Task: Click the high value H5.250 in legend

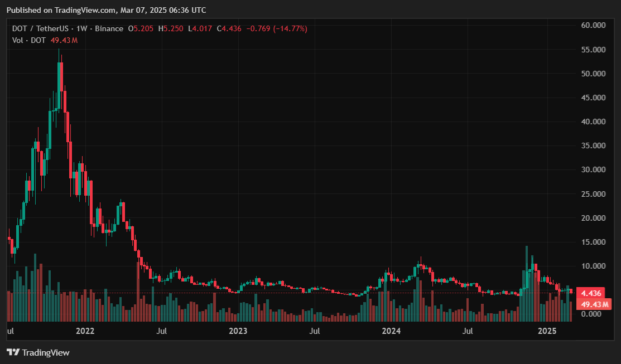Action: coord(171,28)
